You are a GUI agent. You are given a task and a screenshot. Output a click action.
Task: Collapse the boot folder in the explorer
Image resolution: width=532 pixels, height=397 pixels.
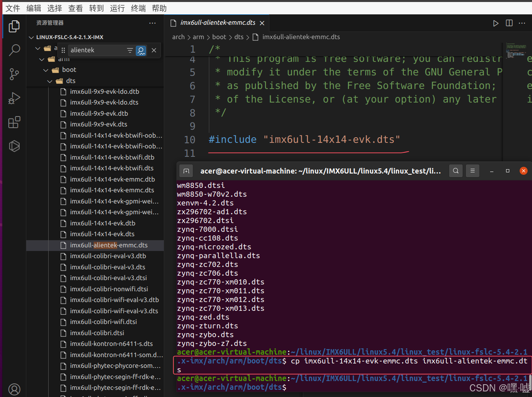tap(45, 69)
